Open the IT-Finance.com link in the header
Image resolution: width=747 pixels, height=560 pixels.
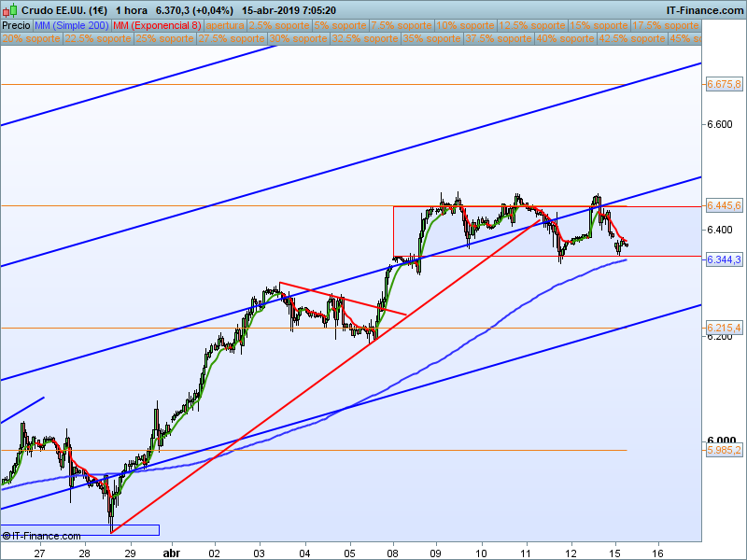705,10
